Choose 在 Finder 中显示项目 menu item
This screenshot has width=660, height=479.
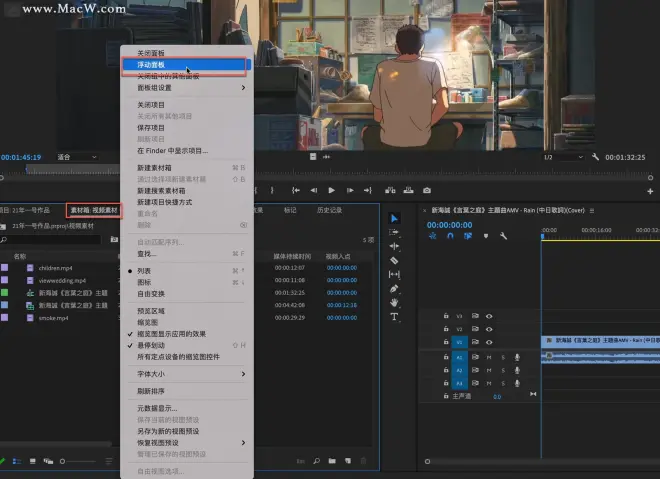pyautogui.click(x=187, y=151)
